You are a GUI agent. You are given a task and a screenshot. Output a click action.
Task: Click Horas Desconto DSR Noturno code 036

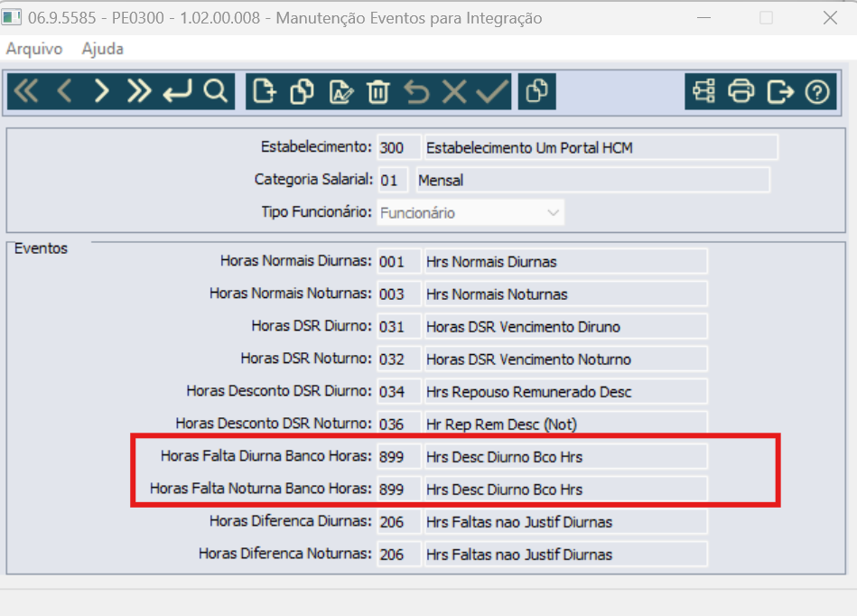(399, 425)
